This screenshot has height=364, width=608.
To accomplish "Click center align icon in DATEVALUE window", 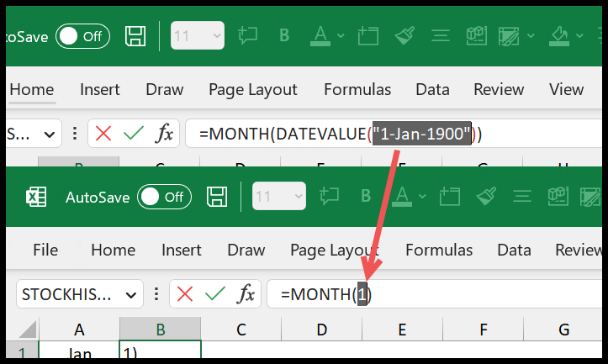I will (441, 35).
